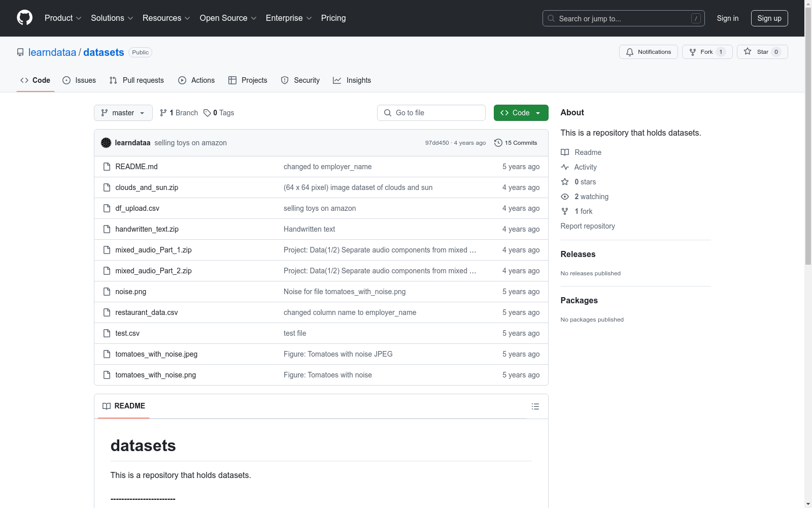Viewport: 812px width, 508px height.
Task: Click the magnifier icon in search bar
Action: (551, 18)
